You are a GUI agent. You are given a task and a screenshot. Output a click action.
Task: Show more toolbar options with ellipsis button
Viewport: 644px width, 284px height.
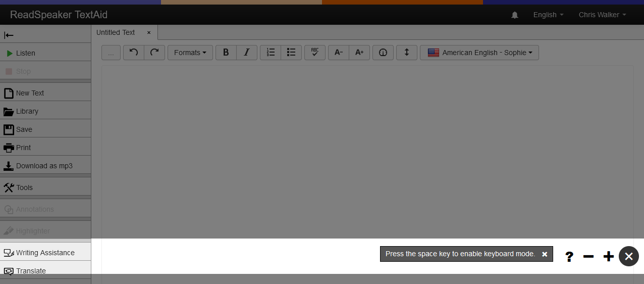click(x=111, y=53)
